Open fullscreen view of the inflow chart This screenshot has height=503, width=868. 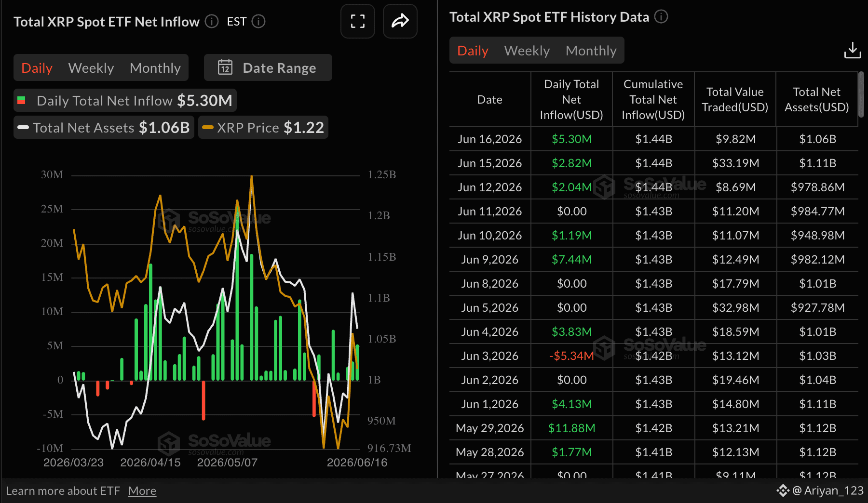pyautogui.click(x=357, y=21)
